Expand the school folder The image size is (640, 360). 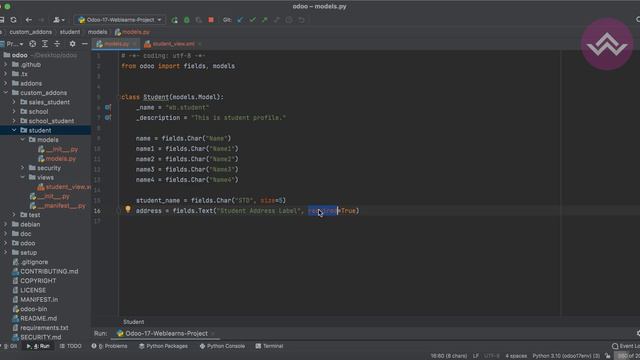click(14, 111)
